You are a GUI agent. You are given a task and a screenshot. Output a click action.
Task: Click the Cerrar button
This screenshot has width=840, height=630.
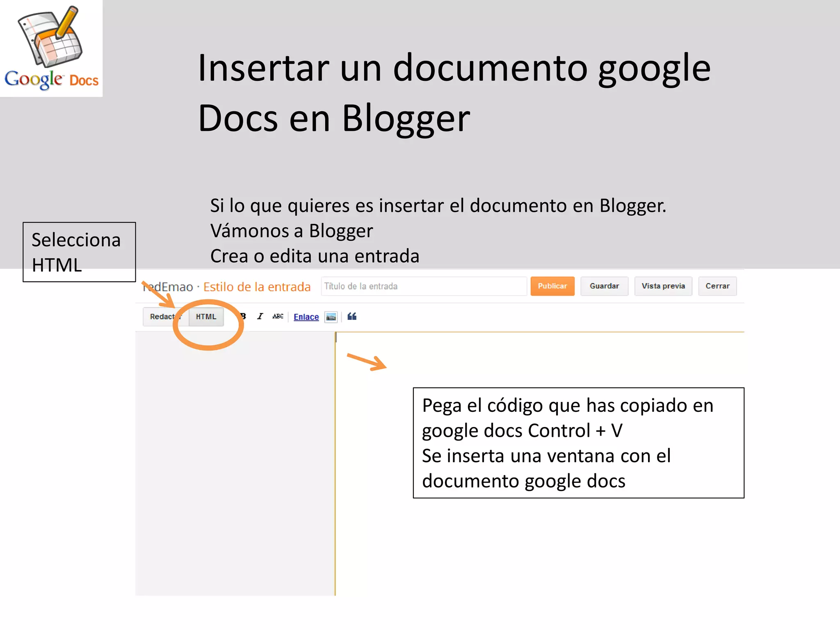click(x=717, y=286)
